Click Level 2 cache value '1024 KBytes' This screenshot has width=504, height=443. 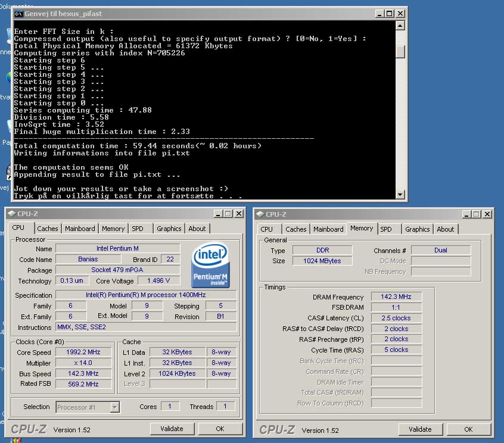pyautogui.click(x=177, y=373)
